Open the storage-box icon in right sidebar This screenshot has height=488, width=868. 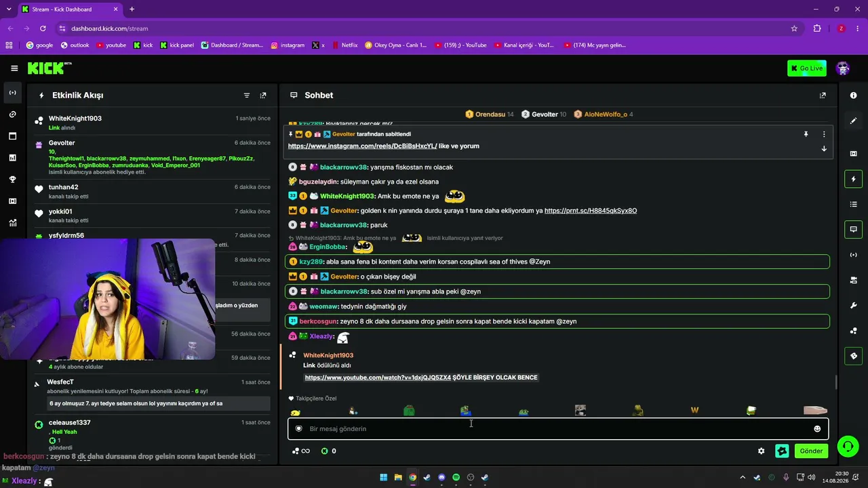tap(853, 280)
